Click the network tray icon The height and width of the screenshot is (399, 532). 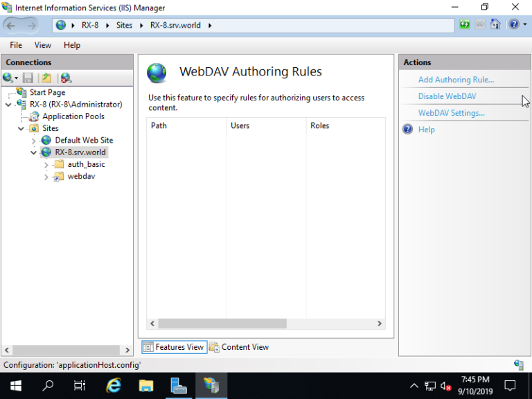coord(430,386)
